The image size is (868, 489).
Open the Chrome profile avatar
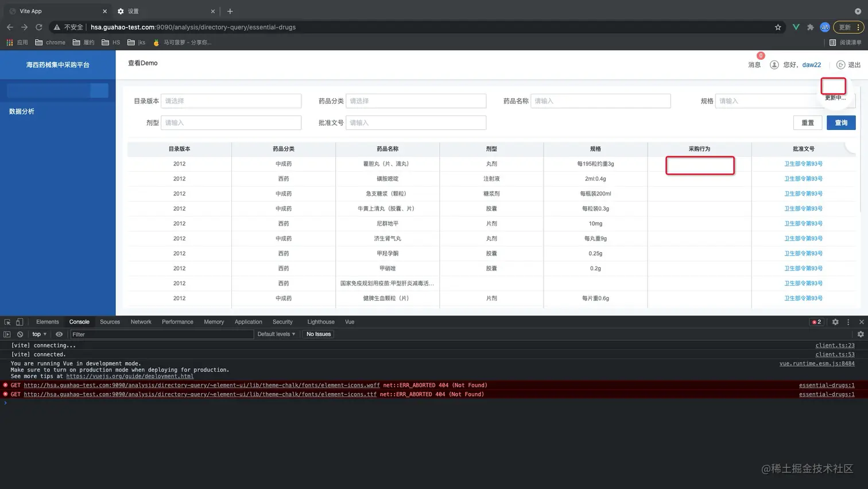[x=825, y=27]
